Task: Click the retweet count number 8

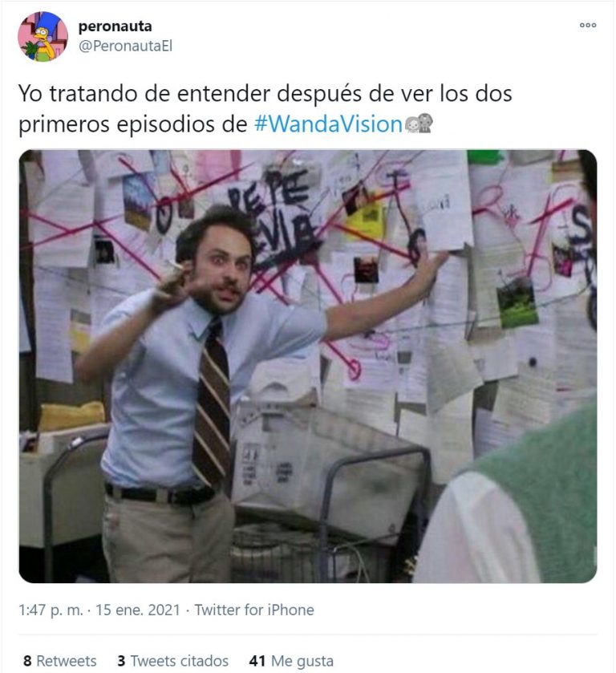Action: coord(27,660)
